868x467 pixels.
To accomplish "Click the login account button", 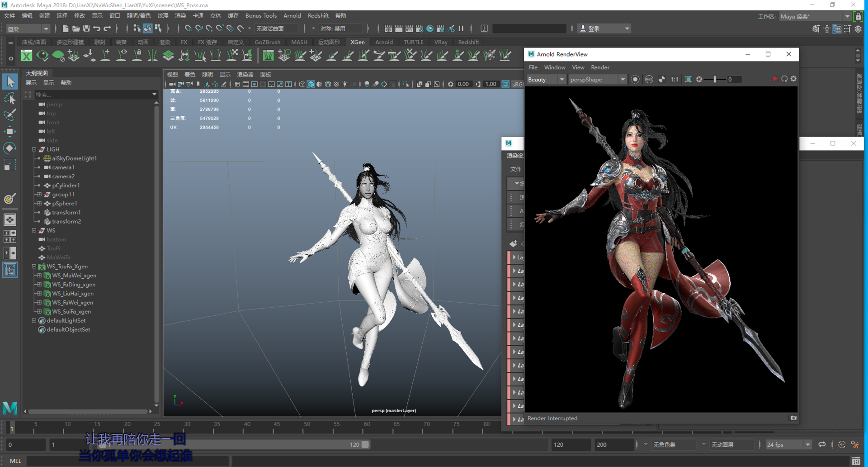I will 604,29.
